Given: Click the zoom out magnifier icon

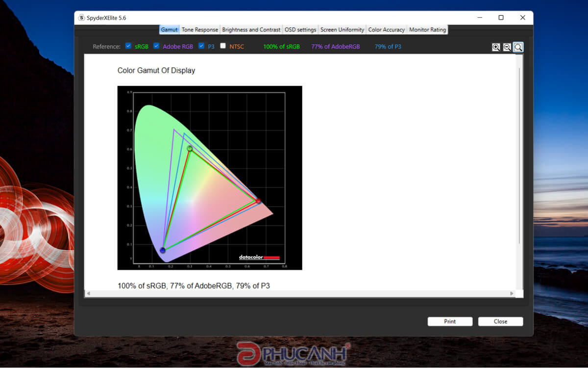Looking at the screenshot, I should coord(507,47).
